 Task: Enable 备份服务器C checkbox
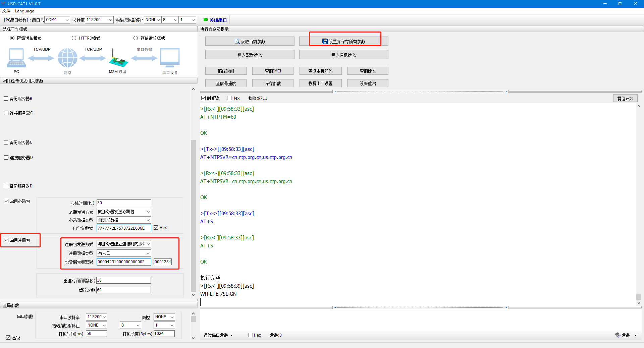point(6,142)
